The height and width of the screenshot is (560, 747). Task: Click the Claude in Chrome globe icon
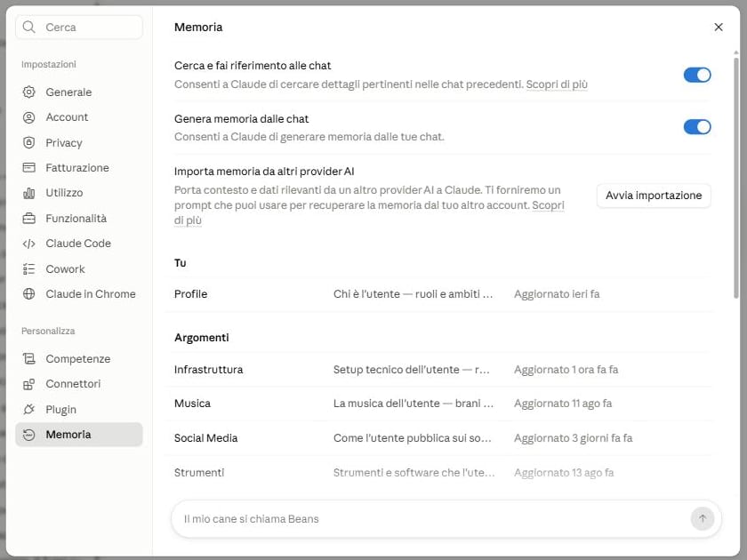click(x=29, y=294)
